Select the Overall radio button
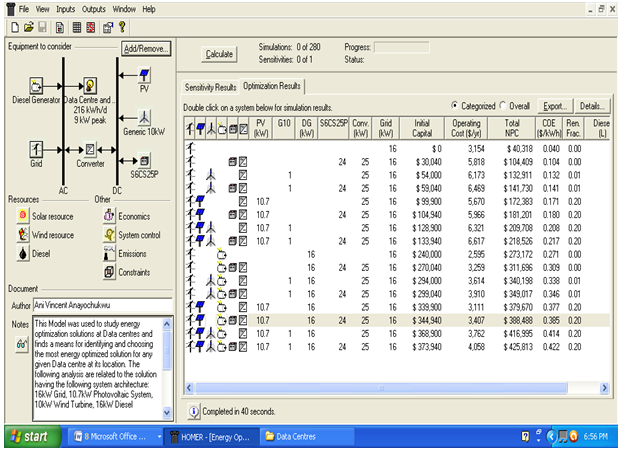This screenshot has width=621, height=452. click(x=503, y=105)
